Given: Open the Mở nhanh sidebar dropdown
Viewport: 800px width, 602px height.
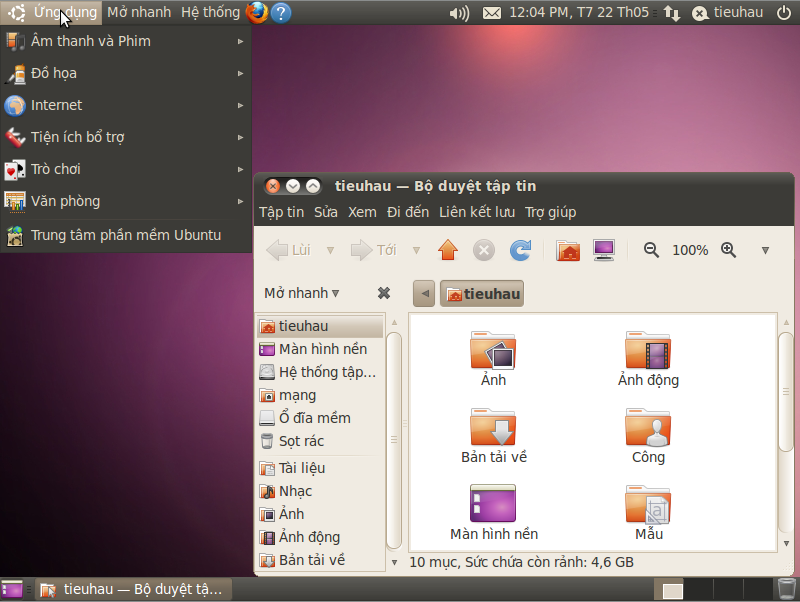Looking at the screenshot, I should point(301,293).
